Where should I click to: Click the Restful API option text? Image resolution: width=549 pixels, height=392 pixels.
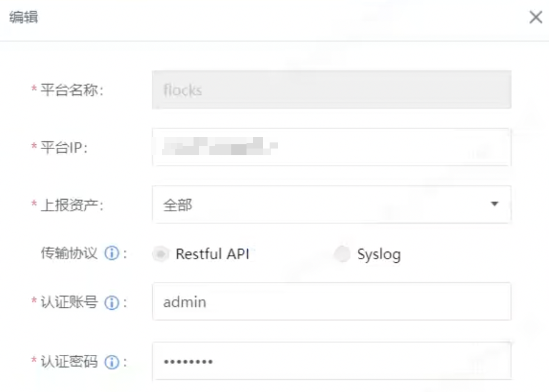(x=212, y=254)
